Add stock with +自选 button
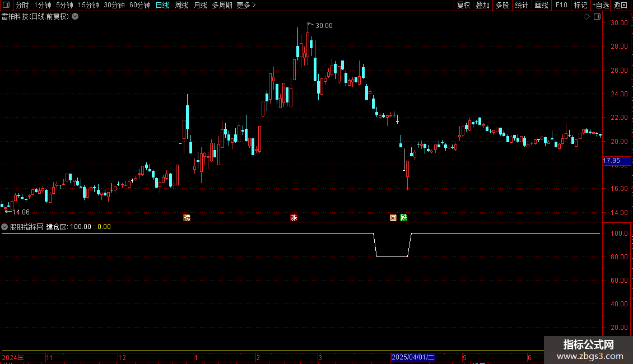The width and height of the screenshot is (633, 364). click(x=601, y=5)
